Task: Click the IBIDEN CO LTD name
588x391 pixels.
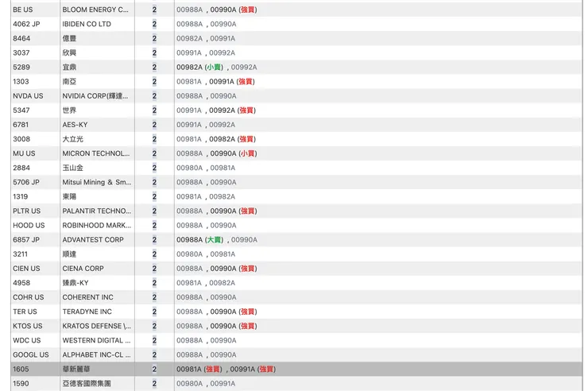Action: pyautogui.click(x=87, y=24)
